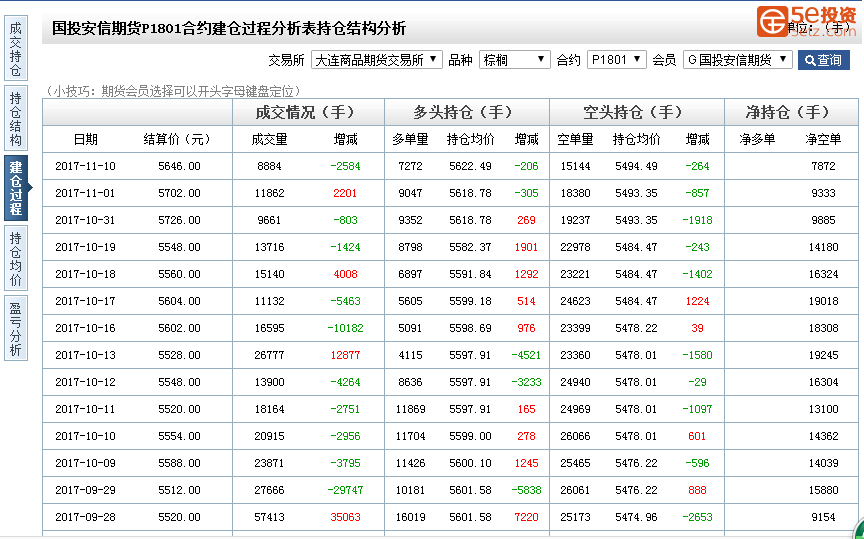Viewport: 864px width, 539px height.
Task: Select the date cell 2017-10-18
Action: tap(85, 274)
